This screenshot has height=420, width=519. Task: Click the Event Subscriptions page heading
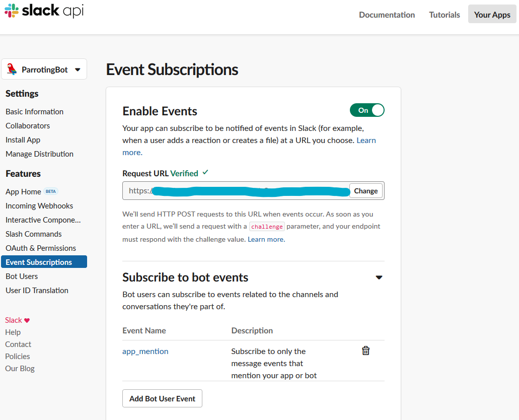[172, 69]
